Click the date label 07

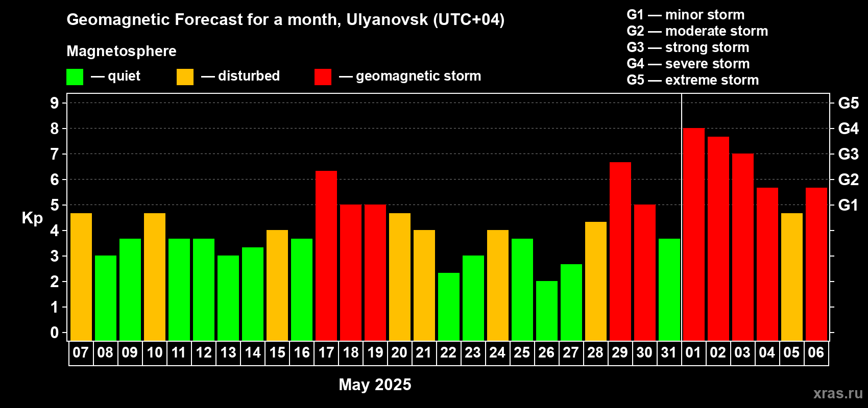click(81, 352)
